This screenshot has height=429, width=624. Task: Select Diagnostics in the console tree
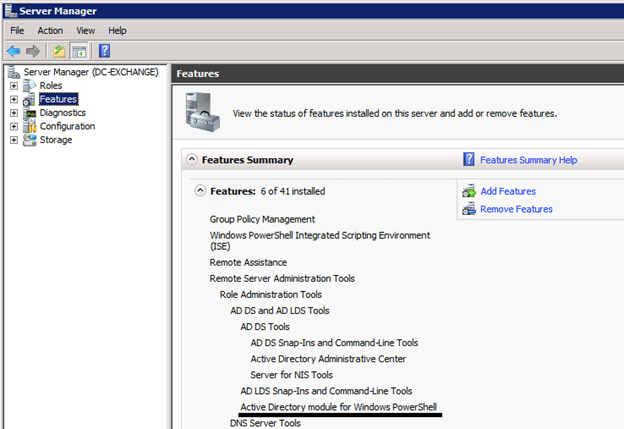pyautogui.click(x=62, y=113)
